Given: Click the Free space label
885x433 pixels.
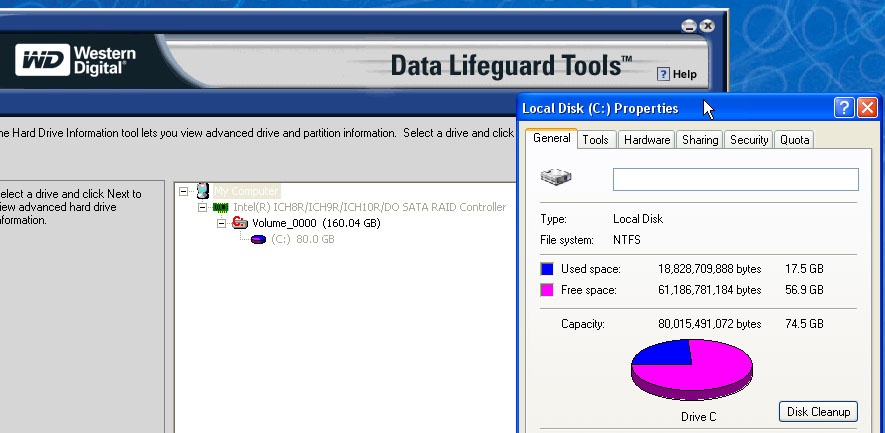Looking at the screenshot, I should coord(589,290).
